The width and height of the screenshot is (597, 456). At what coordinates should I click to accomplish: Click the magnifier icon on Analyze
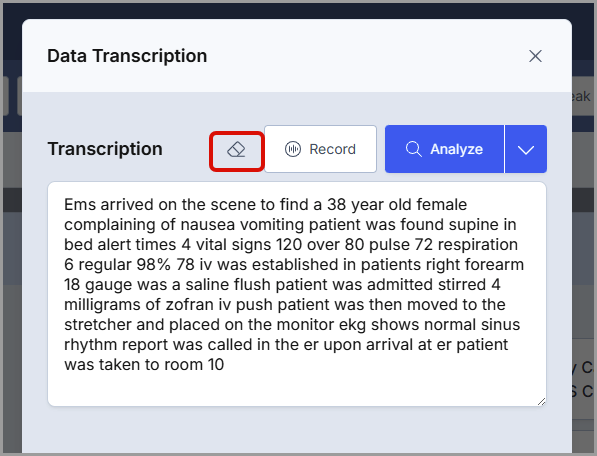point(413,149)
